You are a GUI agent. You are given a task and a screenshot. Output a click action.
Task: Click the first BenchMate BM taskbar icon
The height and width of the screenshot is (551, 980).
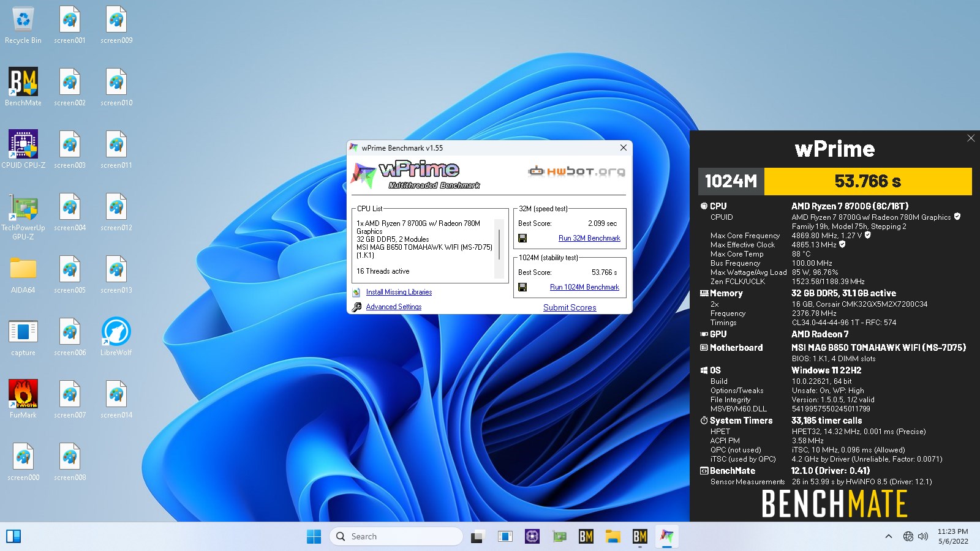point(586,536)
